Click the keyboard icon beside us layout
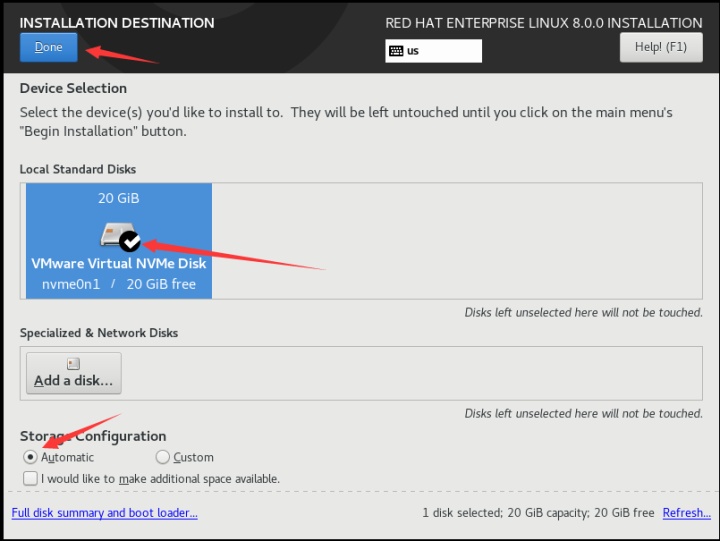Image resolution: width=720 pixels, height=541 pixels. pos(396,51)
